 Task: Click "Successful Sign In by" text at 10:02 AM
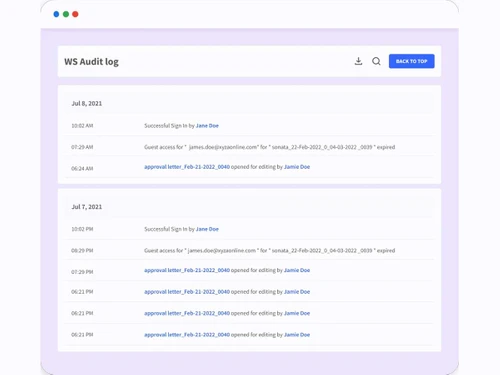(x=169, y=126)
